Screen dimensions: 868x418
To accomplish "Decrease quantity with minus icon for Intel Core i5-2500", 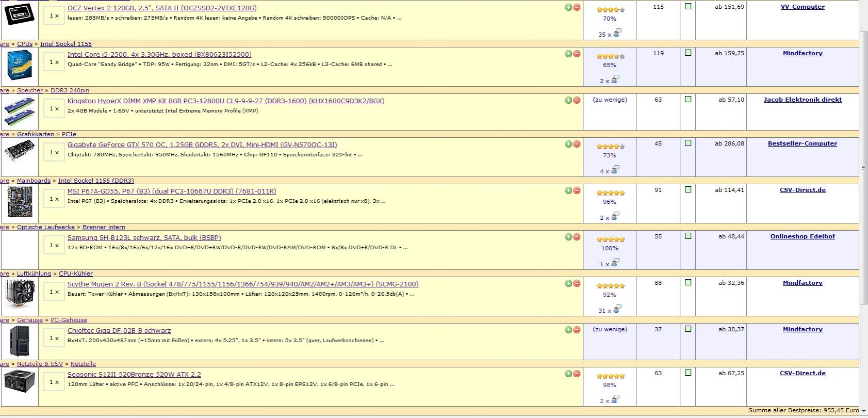I will [x=577, y=54].
